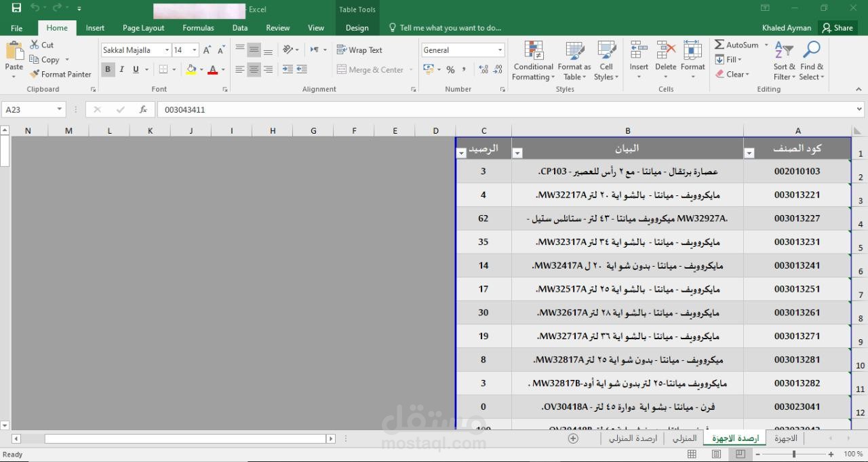Open Cell Styles gallery
The image size is (868, 462).
(x=606, y=61)
